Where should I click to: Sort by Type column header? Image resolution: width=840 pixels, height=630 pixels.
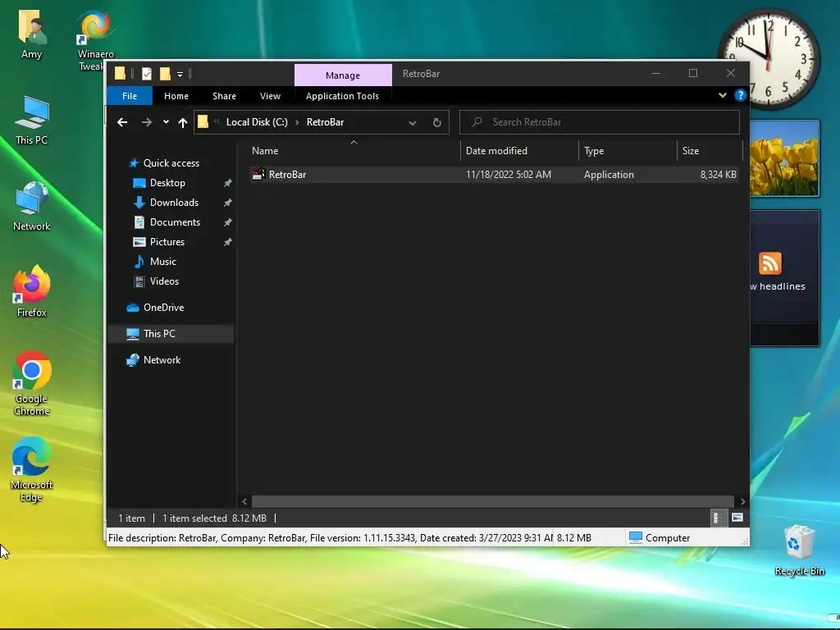point(628,151)
